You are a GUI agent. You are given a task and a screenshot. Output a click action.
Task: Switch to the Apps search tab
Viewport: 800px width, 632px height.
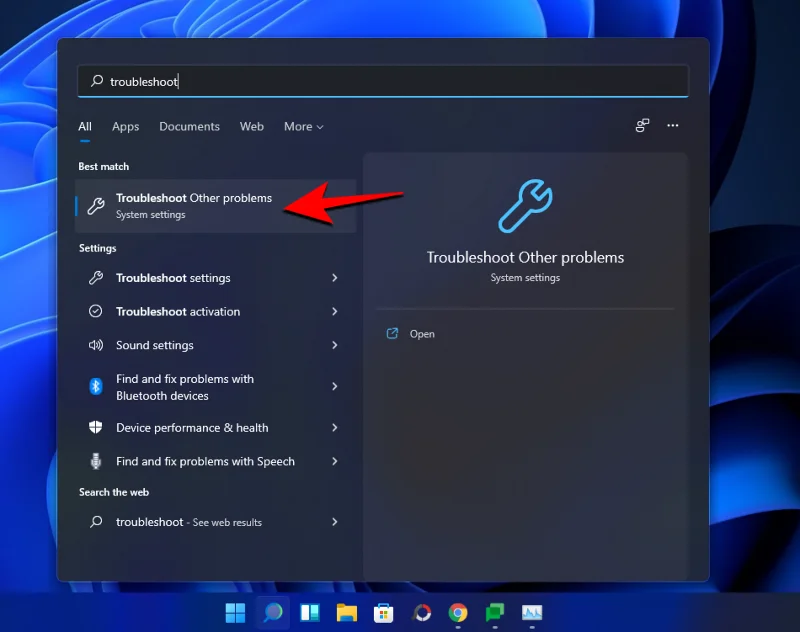[x=125, y=127]
